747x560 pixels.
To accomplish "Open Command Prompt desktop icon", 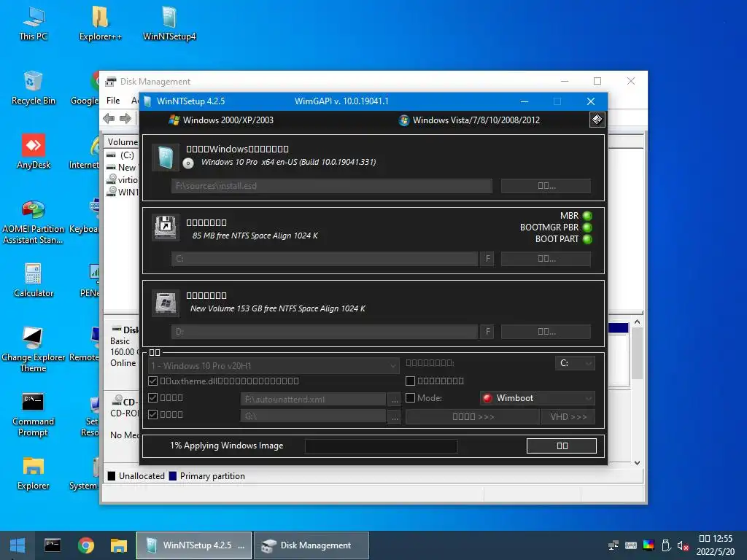I will coord(34,413).
